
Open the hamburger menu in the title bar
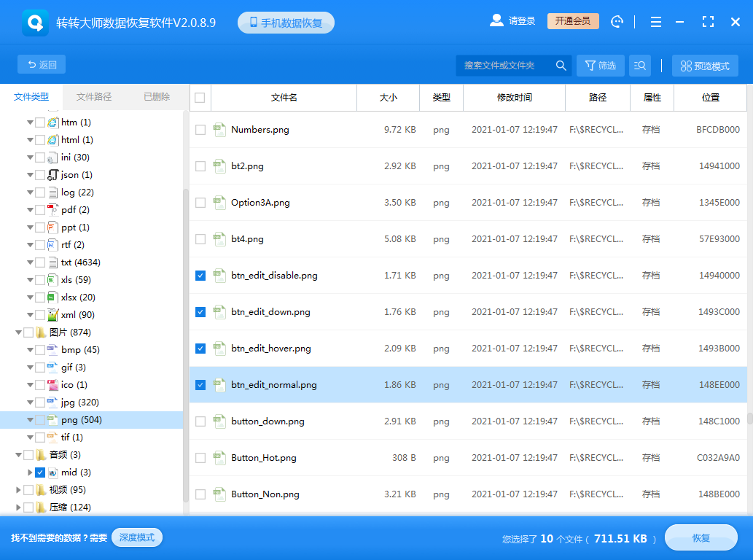655,22
